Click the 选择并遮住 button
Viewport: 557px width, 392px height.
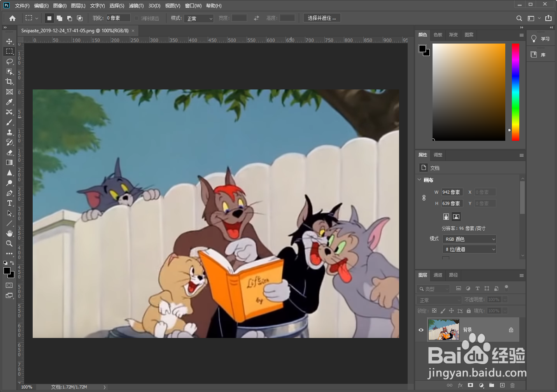click(322, 18)
